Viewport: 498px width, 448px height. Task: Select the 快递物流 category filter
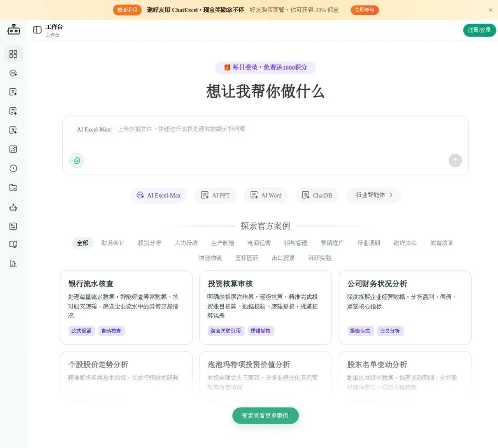pyautogui.click(x=210, y=258)
